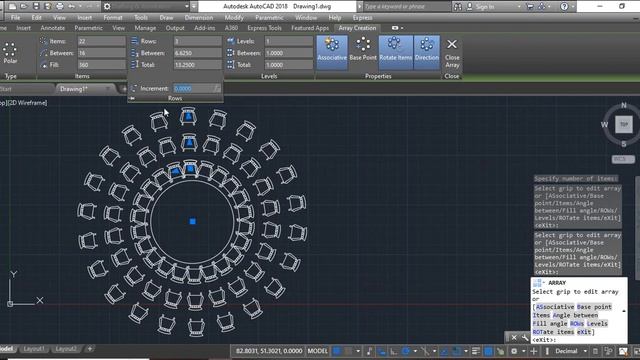Viewport: 640px width, 360px height.
Task: Click the Fill angle field showing 360
Action: click(x=102, y=65)
